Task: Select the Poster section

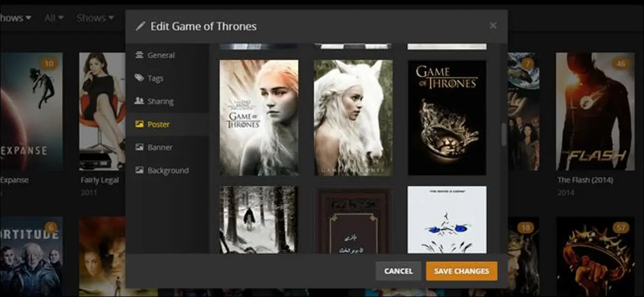Action: click(167, 124)
